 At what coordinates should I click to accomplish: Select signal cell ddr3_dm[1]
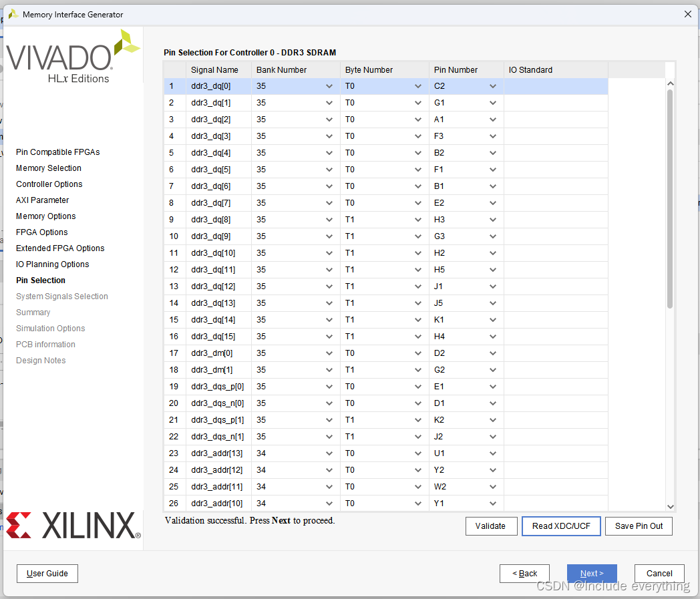(218, 370)
